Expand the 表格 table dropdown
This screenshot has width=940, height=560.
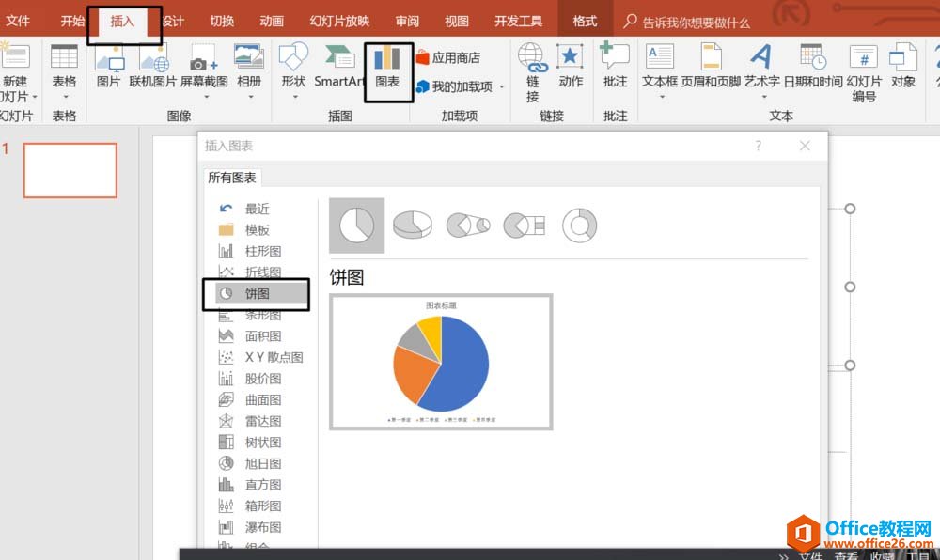point(64,96)
